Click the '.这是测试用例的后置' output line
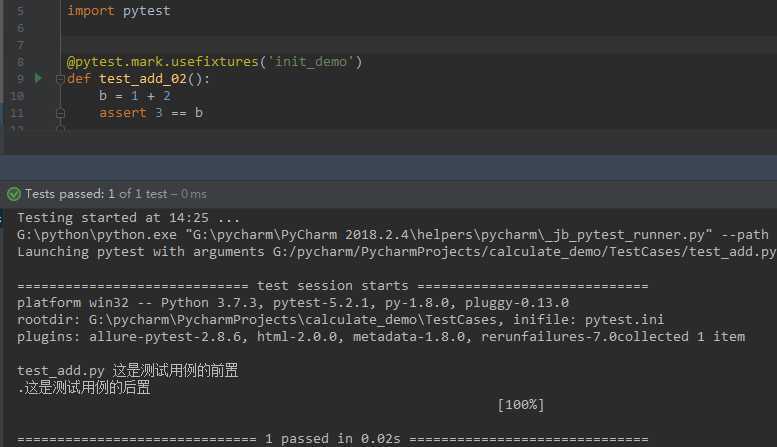The image size is (777, 447). tap(84, 388)
